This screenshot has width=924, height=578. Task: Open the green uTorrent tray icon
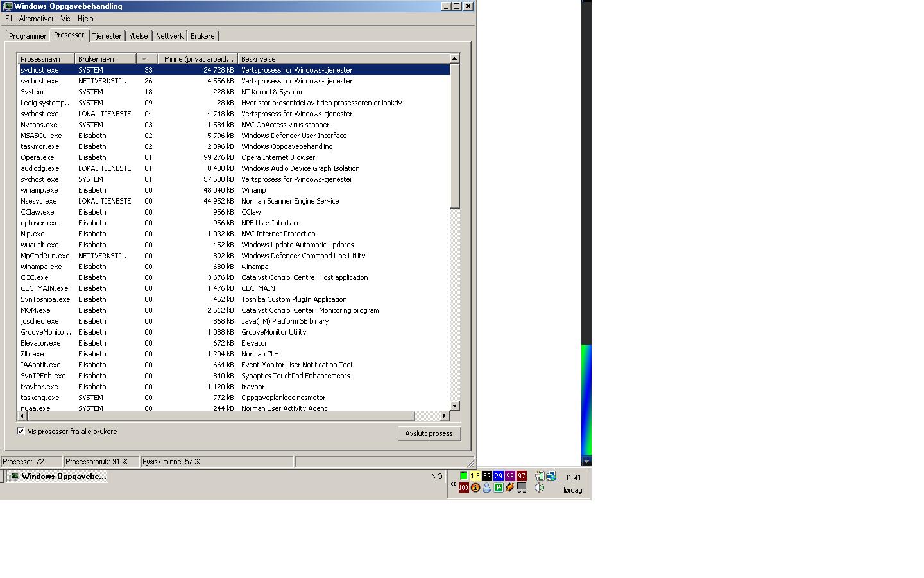point(498,487)
